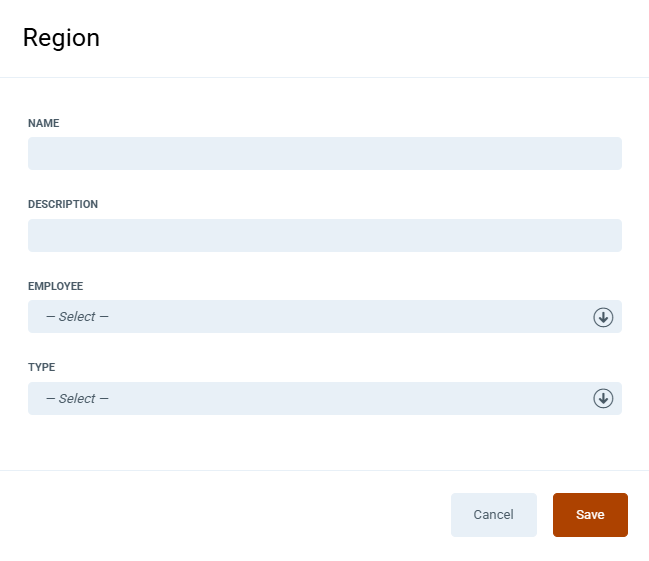Click the arrow icon in Type field

pyautogui.click(x=603, y=398)
